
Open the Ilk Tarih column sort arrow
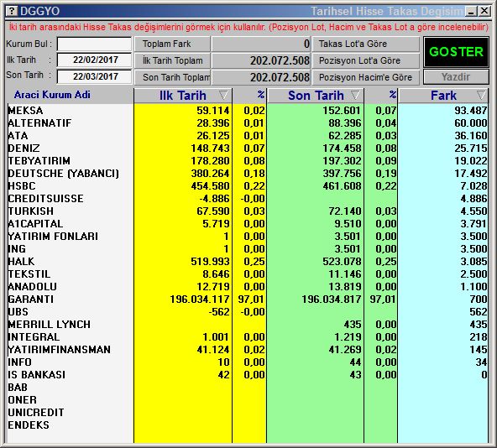tap(223, 95)
